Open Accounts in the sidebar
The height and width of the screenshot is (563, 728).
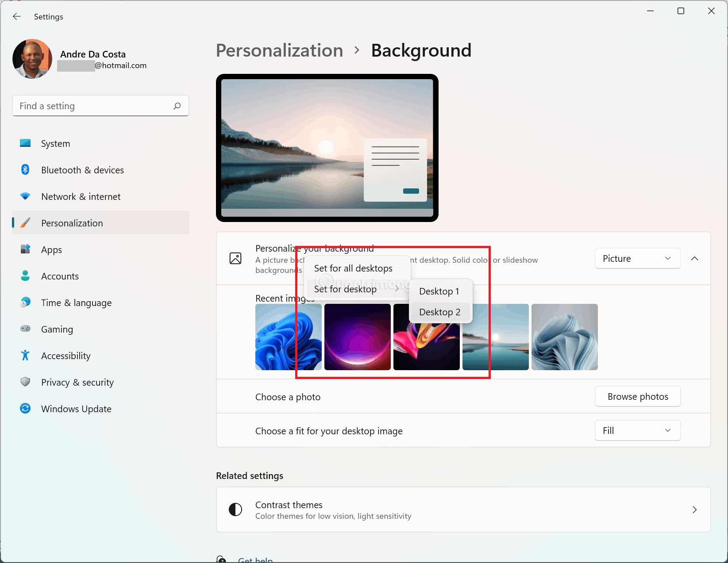(x=60, y=276)
